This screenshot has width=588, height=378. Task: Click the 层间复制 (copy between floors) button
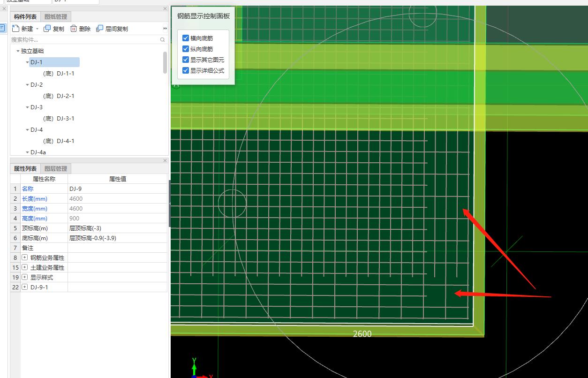[112, 29]
